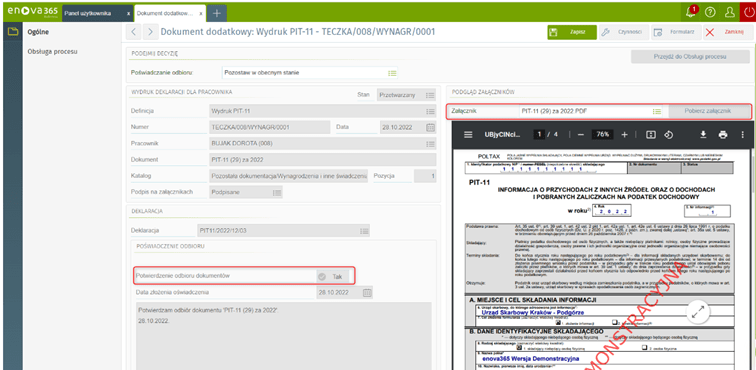Close the Dokument dodatkowy tab
The width and height of the screenshot is (756, 370).
click(201, 14)
